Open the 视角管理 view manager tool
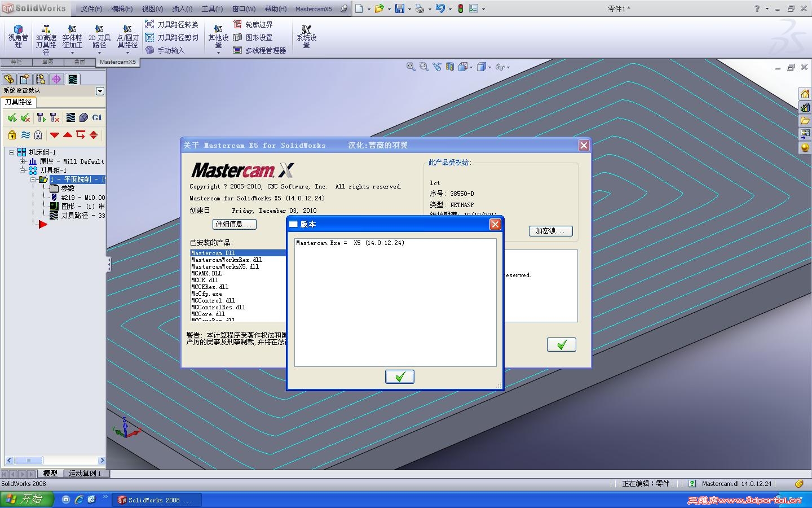 click(x=18, y=37)
